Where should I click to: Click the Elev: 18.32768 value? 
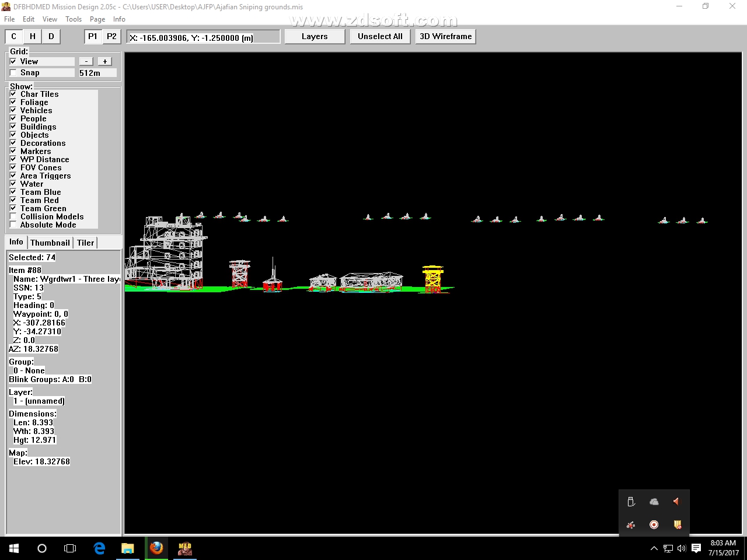(41, 461)
